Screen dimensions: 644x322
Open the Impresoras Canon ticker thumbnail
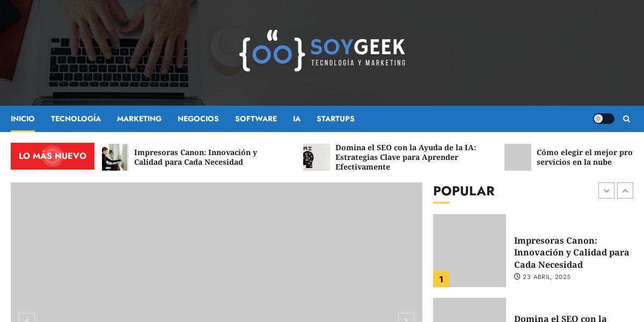point(115,157)
